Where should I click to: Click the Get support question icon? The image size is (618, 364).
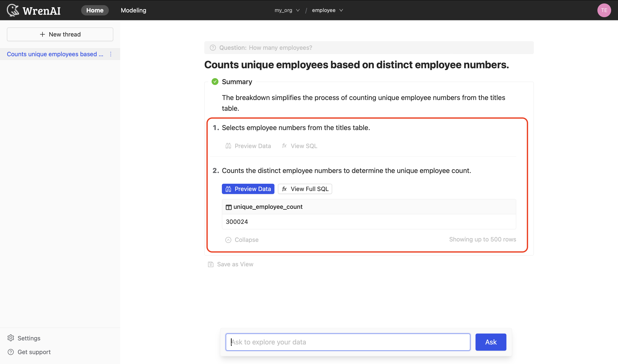[11, 352]
